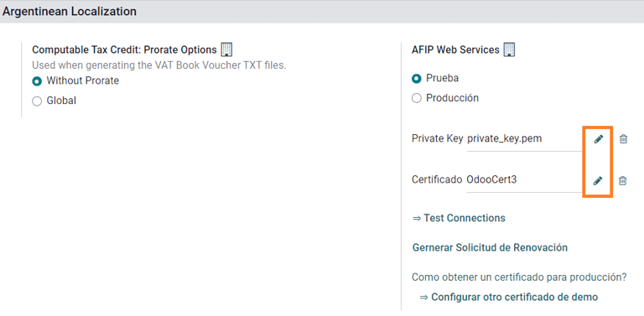
Task: Click the VAT Book Voucher description text
Action: pos(159,65)
